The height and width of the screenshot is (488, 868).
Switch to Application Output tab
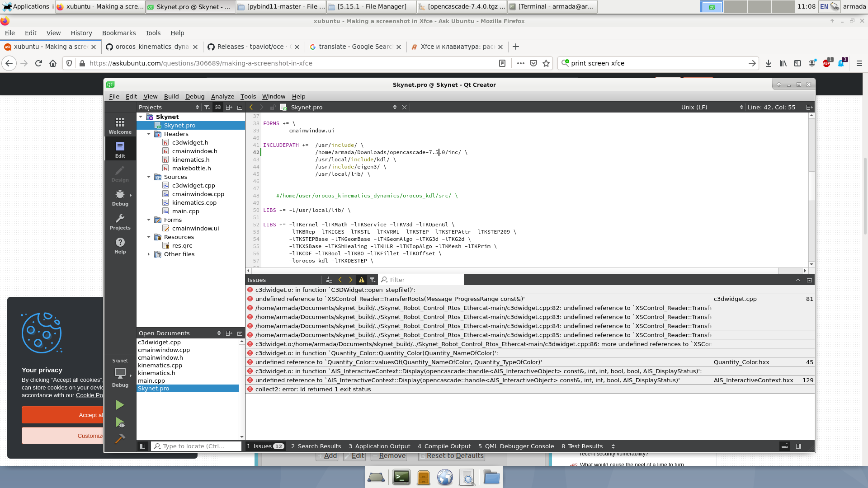(x=379, y=446)
